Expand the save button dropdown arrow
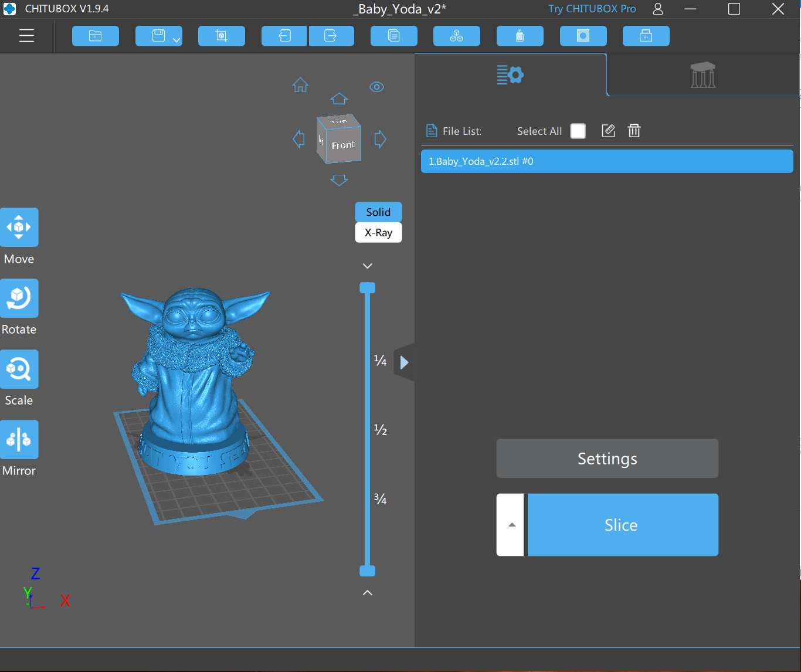 point(177,40)
